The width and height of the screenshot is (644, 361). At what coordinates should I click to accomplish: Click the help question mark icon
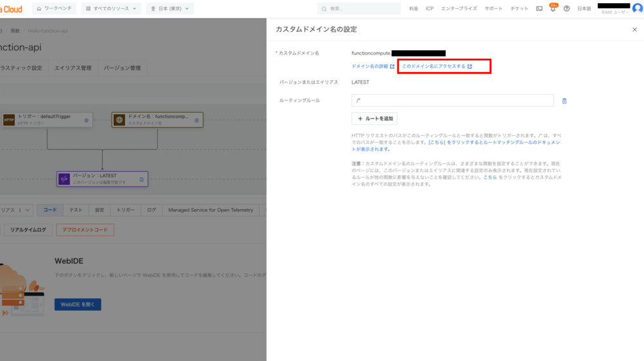click(x=567, y=9)
